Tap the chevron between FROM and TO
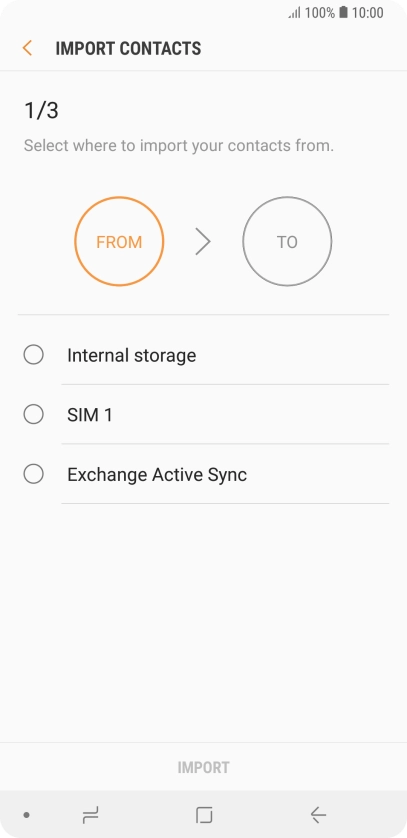 click(x=203, y=242)
